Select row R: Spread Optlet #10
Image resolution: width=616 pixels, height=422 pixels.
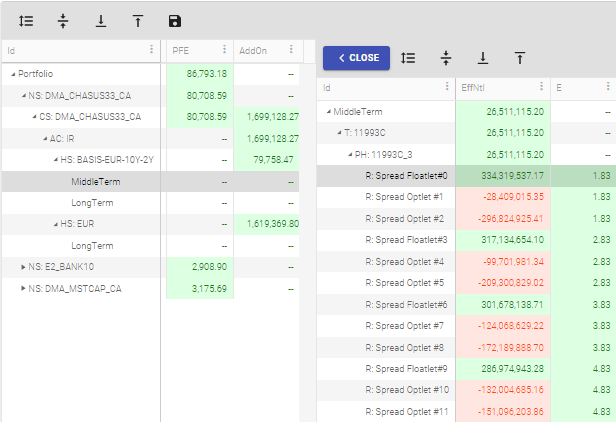point(466,390)
